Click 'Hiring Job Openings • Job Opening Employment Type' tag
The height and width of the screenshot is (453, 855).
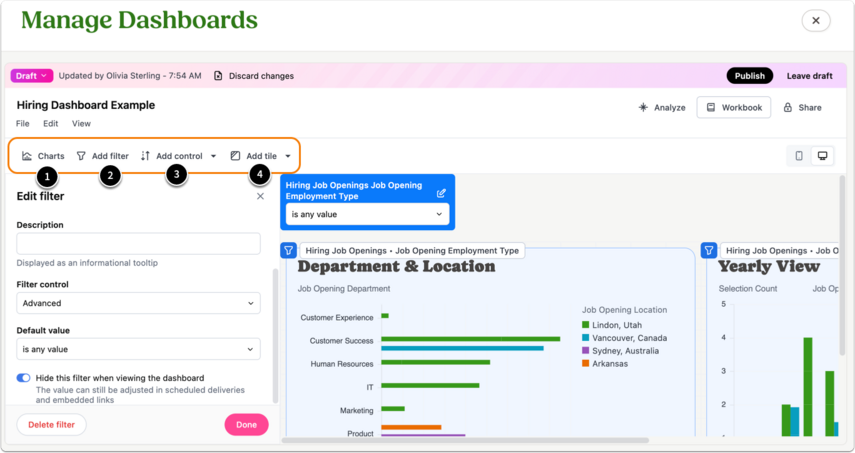pyautogui.click(x=412, y=251)
